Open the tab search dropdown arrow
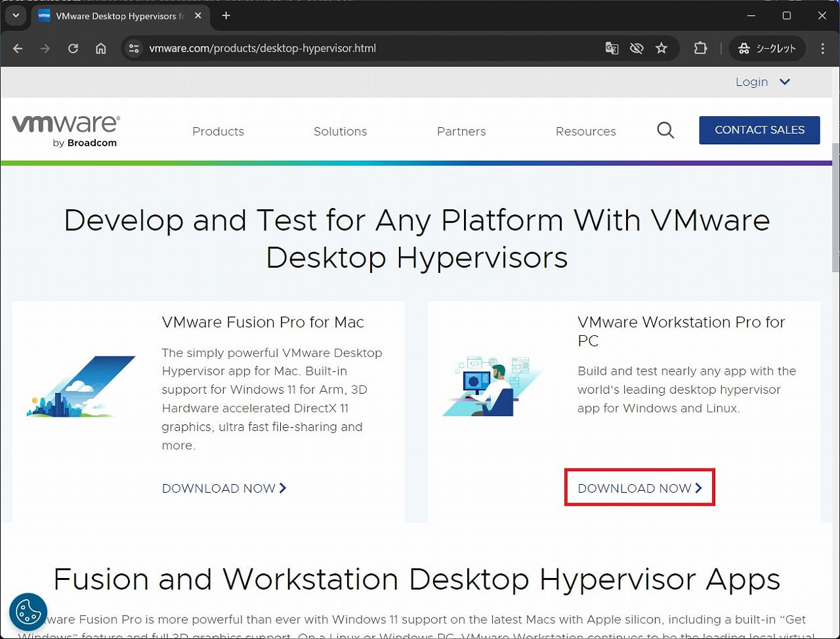The image size is (840, 639). pos(16,15)
